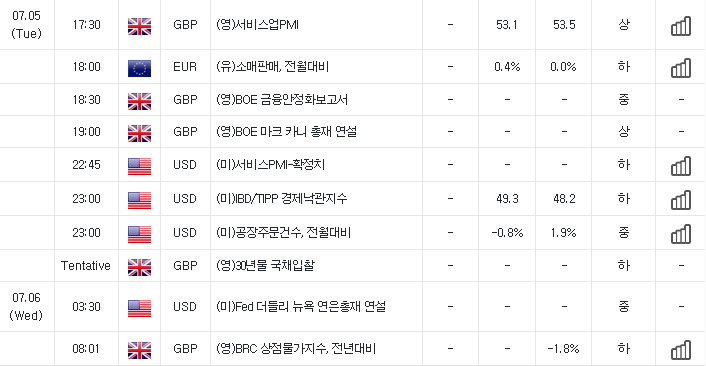706x366 pixels.
Task: Click EU flag in 18:00 row
Action: click(139, 68)
